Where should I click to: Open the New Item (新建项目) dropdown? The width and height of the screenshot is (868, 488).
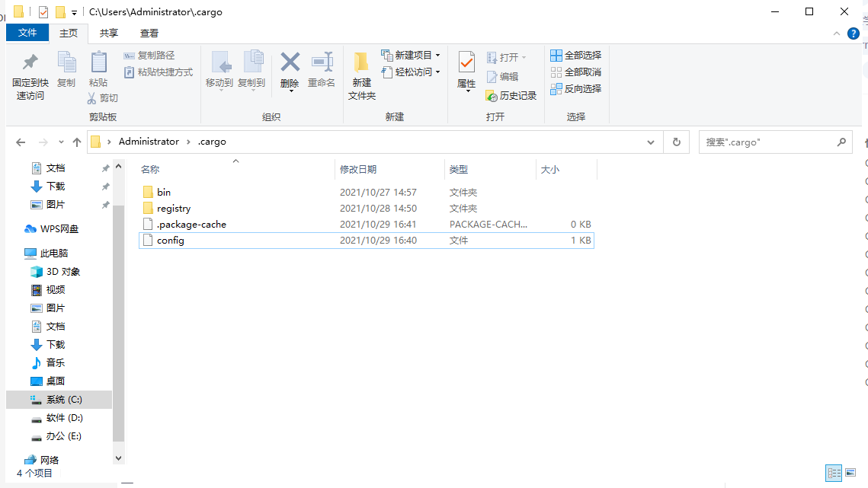pos(411,56)
